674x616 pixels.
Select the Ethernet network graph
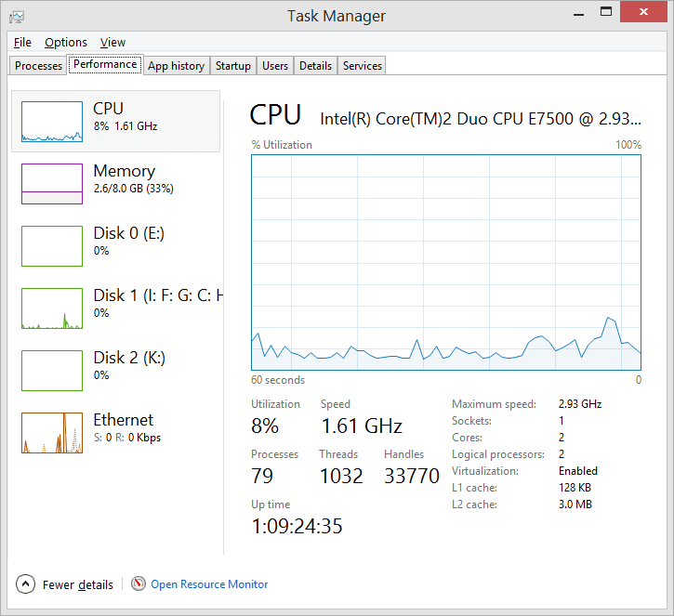coord(52,433)
